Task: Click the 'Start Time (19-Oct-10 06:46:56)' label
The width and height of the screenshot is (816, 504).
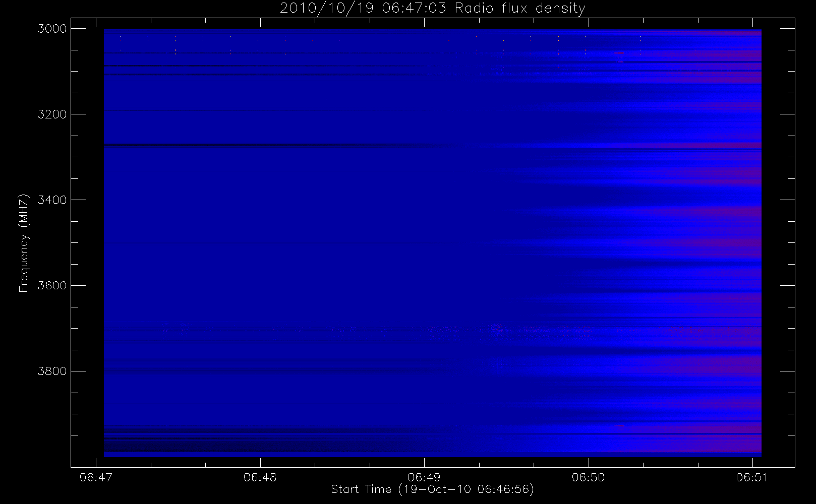Action: point(432,489)
